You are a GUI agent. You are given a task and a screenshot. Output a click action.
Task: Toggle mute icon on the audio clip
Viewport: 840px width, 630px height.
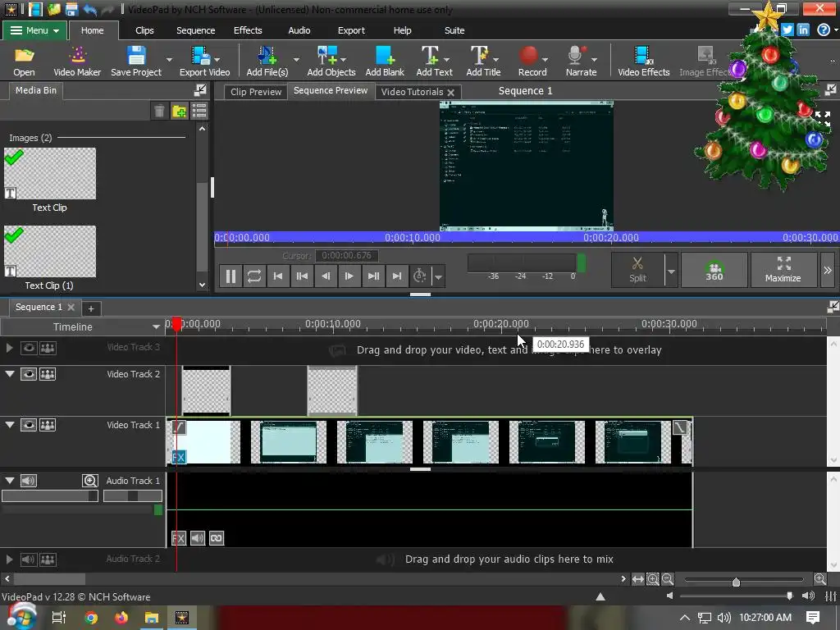[198, 538]
